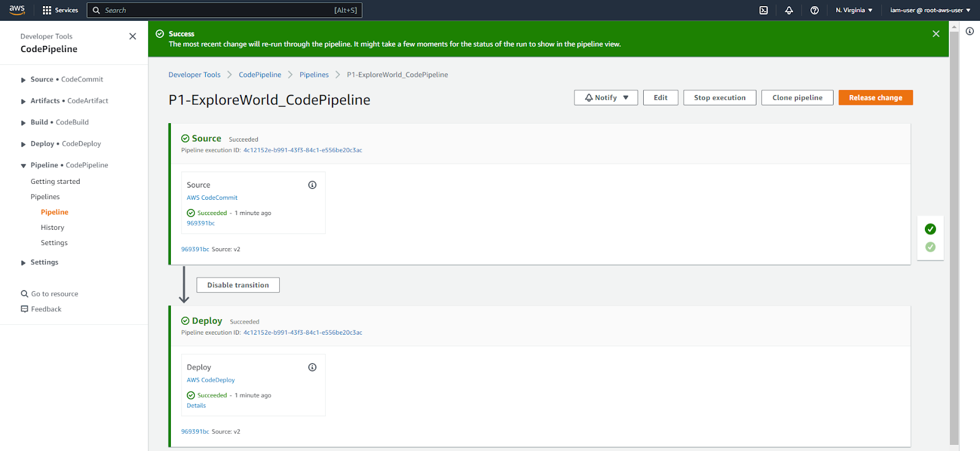Click the Edit button
The height and width of the screenshot is (451, 980).
[660, 97]
